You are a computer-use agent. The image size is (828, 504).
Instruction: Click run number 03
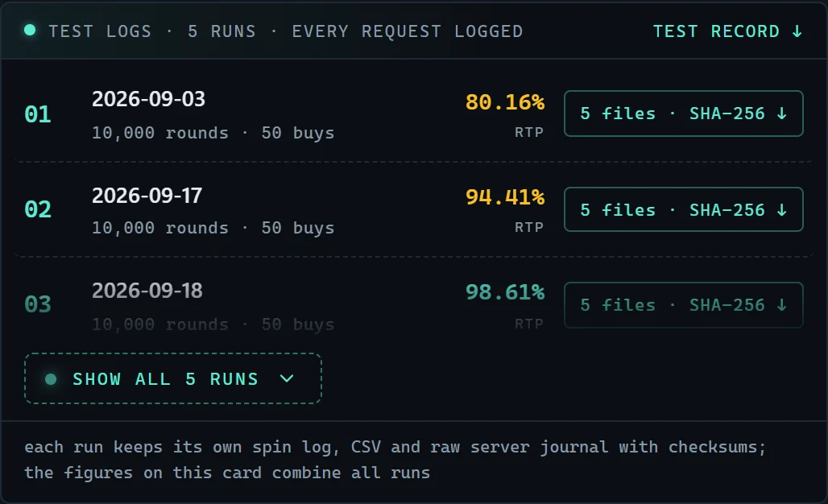click(38, 304)
